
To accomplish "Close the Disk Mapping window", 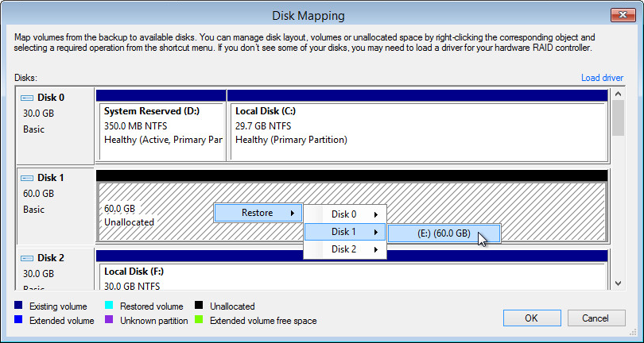I will (623, 15).
